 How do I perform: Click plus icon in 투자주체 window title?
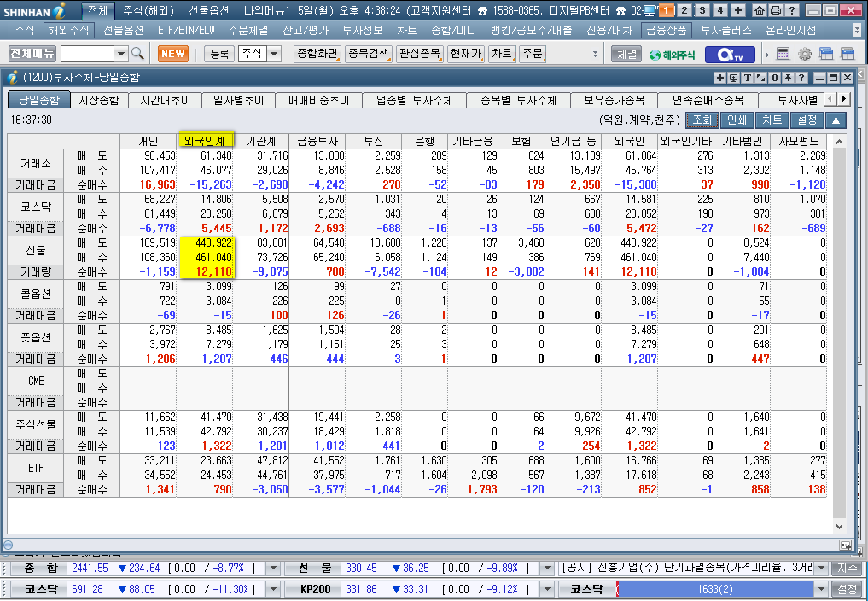719,78
